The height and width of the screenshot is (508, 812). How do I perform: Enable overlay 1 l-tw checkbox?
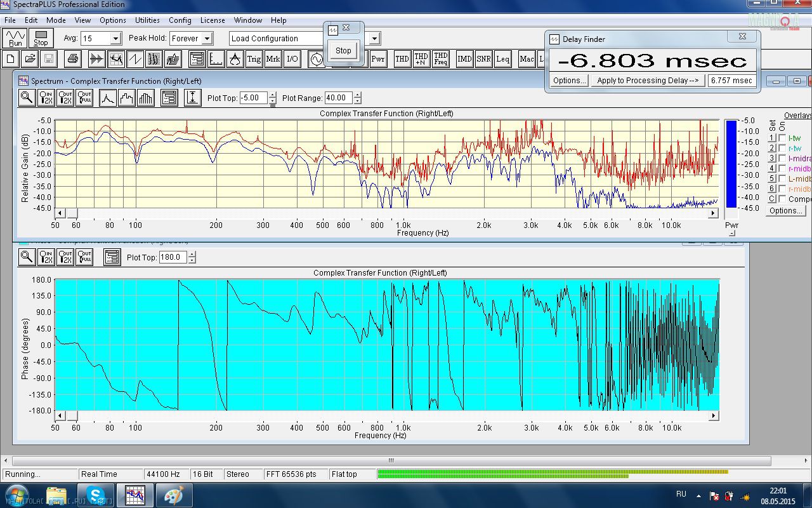(x=782, y=138)
